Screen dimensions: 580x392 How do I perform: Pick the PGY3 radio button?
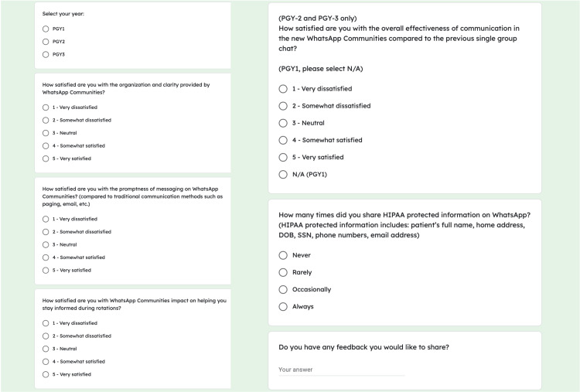click(46, 54)
